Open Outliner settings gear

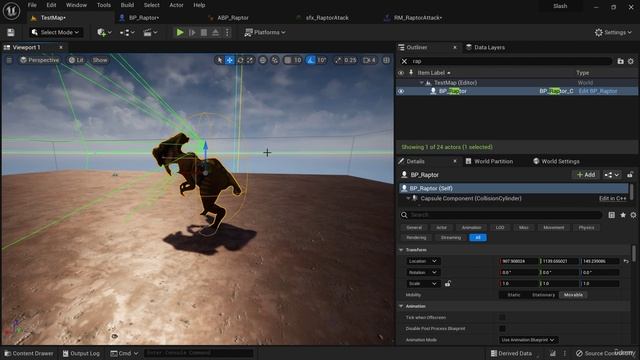[x=631, y=61]
